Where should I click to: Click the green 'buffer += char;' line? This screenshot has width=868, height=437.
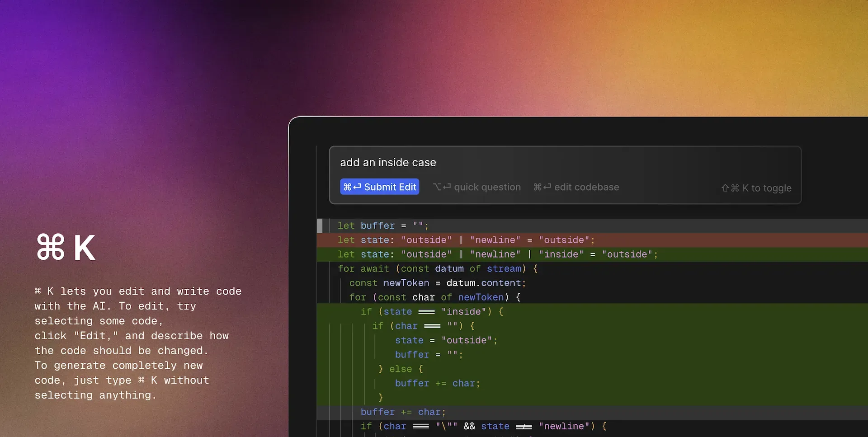pyautogui.click(x=438, y=384)
